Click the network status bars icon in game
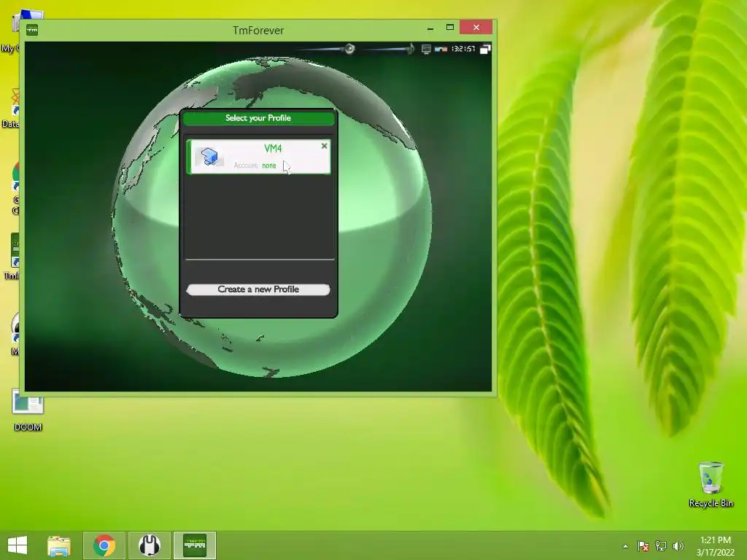747x560 pixels. coord(441,49)
